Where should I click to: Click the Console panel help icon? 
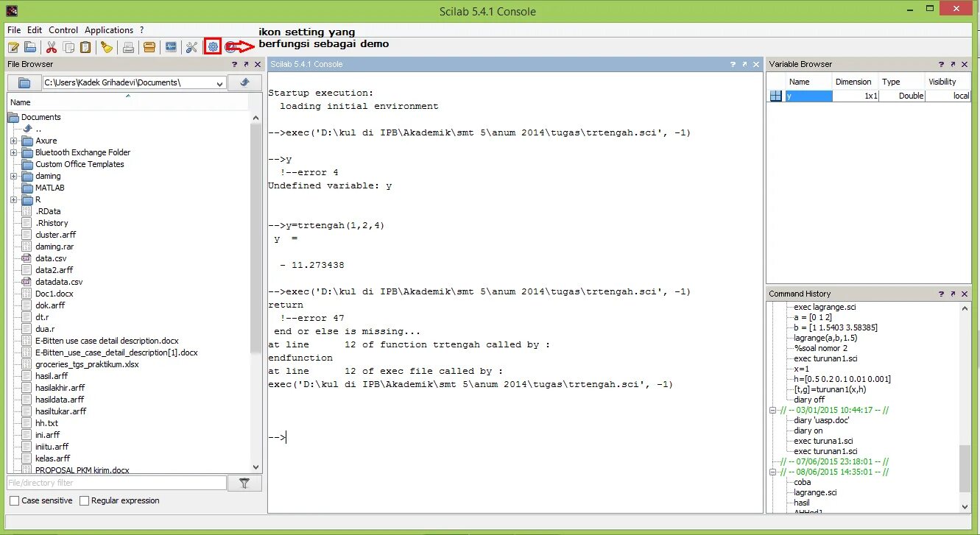click(x=733, y=65)
